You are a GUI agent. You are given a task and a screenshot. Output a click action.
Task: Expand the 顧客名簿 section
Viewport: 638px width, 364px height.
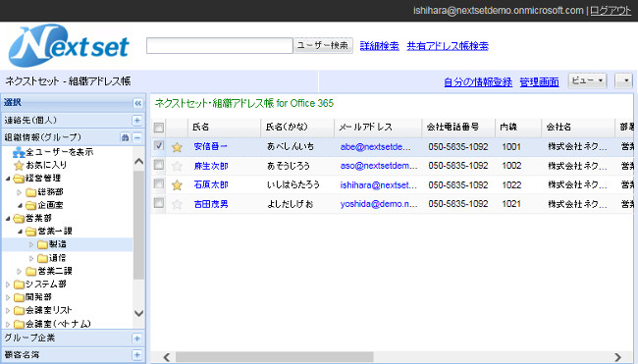pos(137,355)
